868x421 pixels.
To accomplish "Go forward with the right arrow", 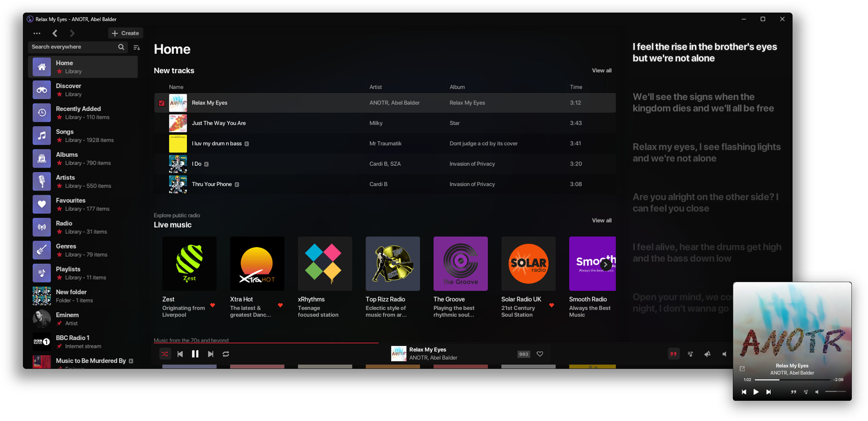I will coord(72,33).
